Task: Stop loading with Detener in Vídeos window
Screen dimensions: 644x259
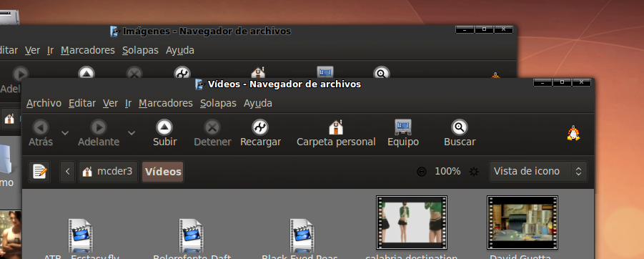Action: coord(212,133)
